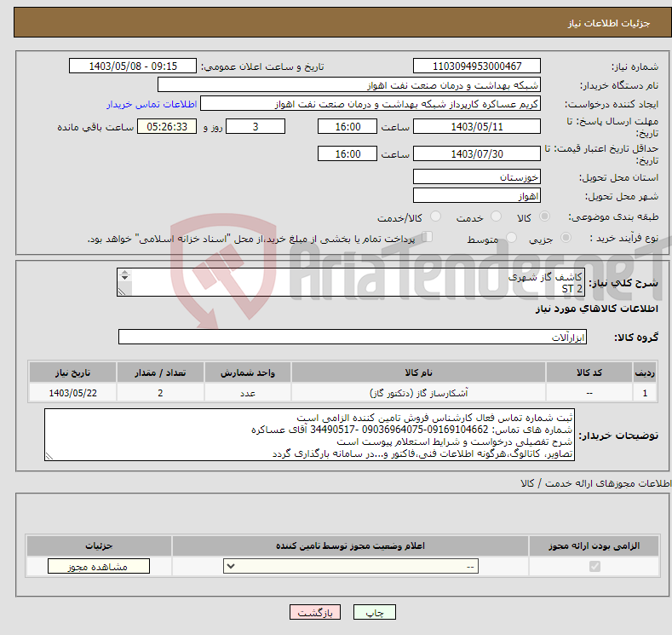Click the delivery city اهواز field
Image resolution: width=672 pixels, height=635 pixels.
pos(477,195)
